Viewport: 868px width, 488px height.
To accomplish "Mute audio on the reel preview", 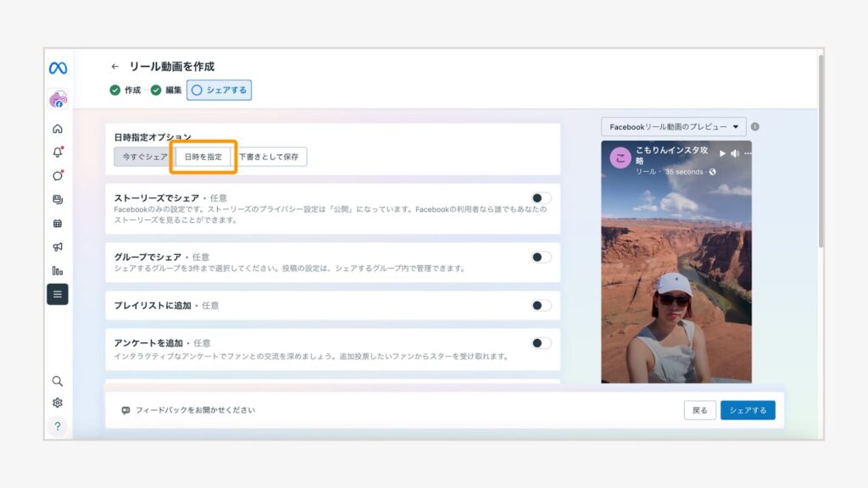I will coord(734,153).
